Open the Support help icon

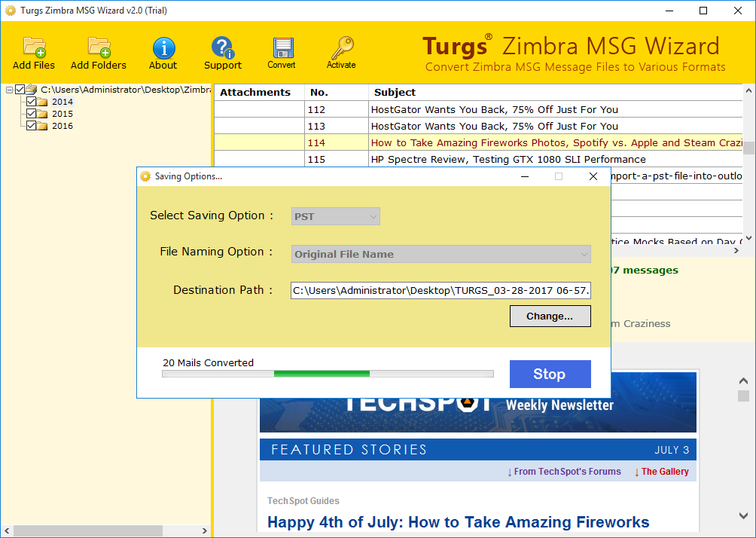pos(222,47)
